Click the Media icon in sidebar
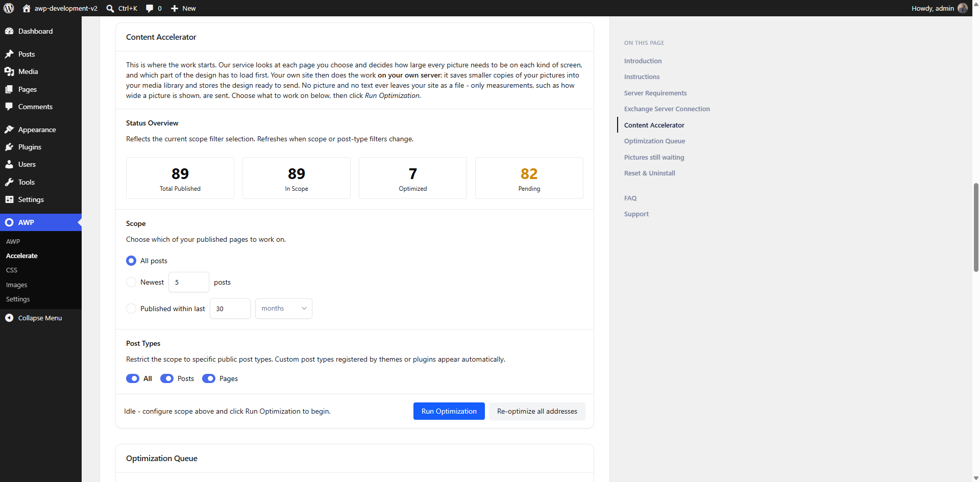Viewport: 980px width, 482px height. click(9, 71)
